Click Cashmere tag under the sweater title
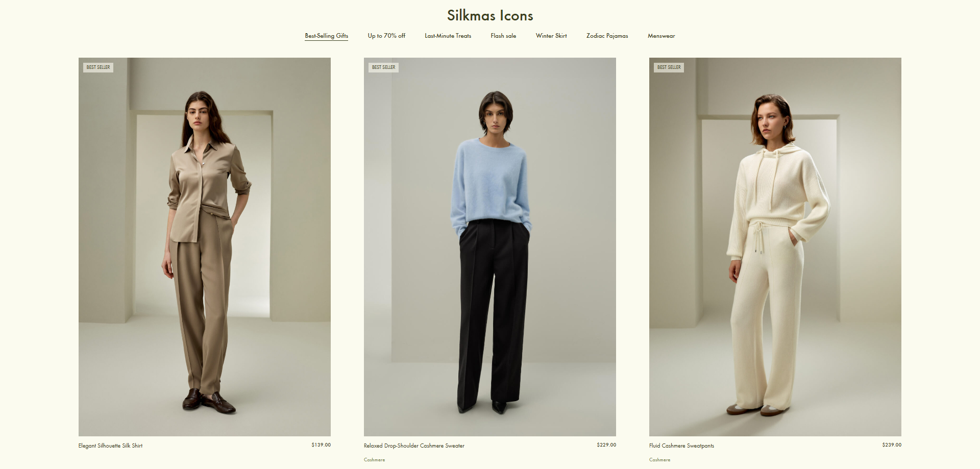The image size is (980, 469). (x=374, y=460)
